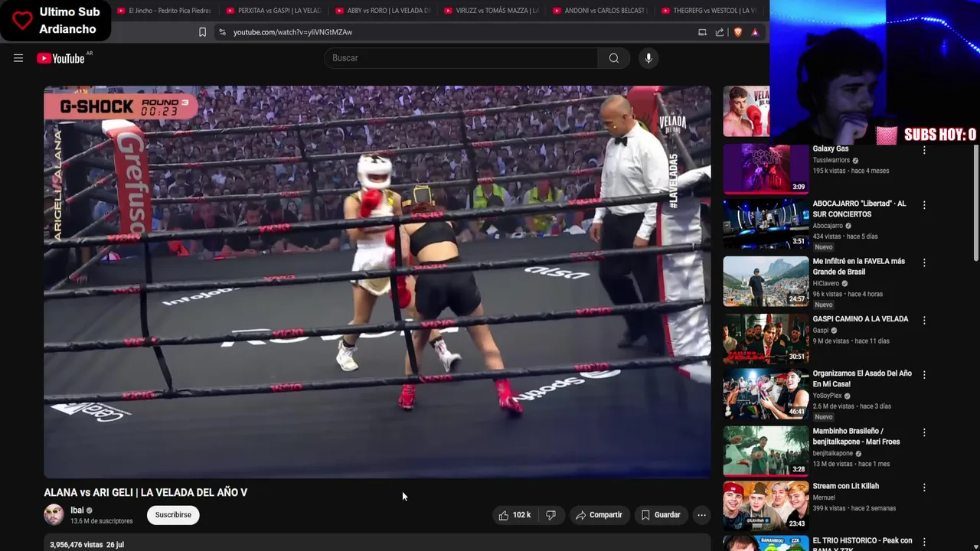Focus the Buscar search field

(x=462, y=58)
